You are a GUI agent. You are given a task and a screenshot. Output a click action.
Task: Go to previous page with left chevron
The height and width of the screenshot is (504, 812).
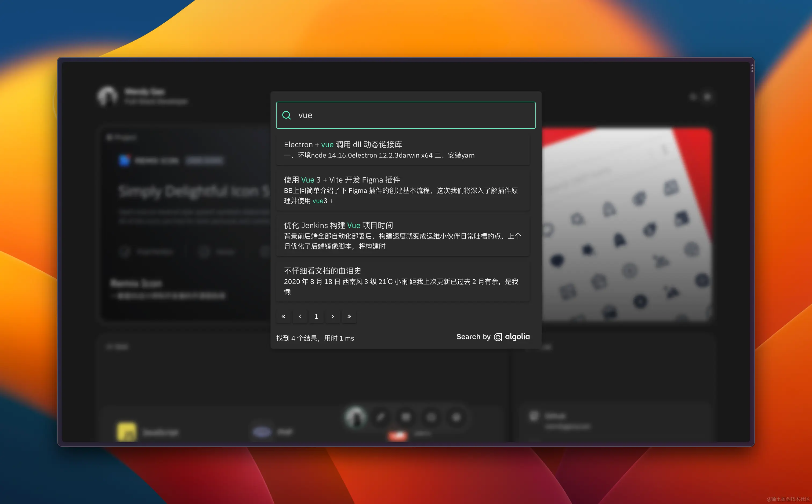[300, 316]
